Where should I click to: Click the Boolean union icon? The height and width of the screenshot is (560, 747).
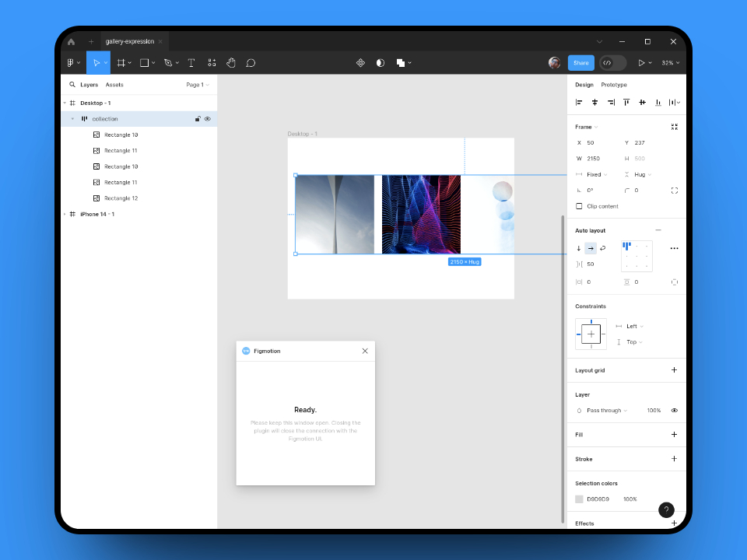tap(400, 63)
